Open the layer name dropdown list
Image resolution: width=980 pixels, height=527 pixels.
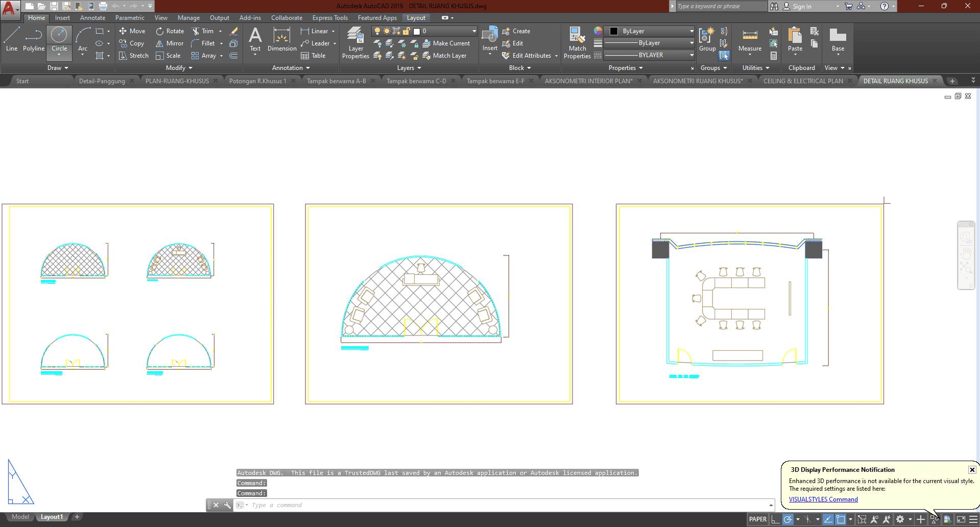coord(474,31)
